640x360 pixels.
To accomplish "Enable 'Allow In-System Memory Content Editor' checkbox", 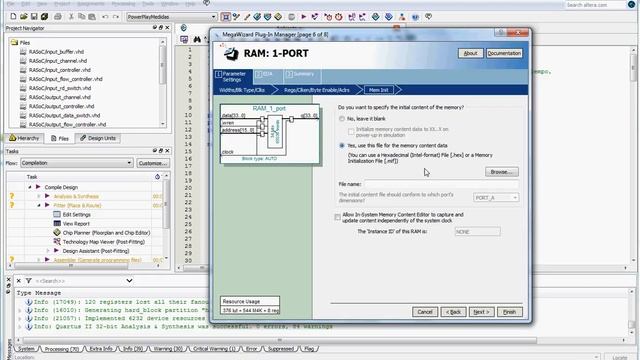I will 338,217.
